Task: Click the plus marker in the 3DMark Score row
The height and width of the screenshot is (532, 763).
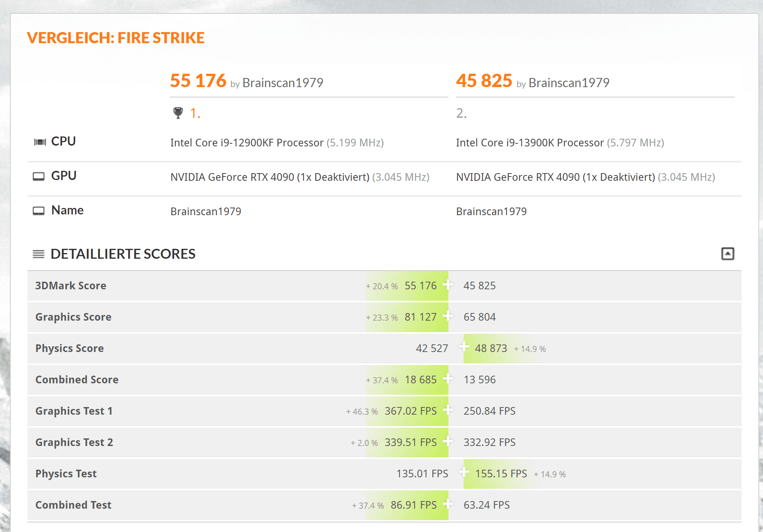Action: coord(448,285)
